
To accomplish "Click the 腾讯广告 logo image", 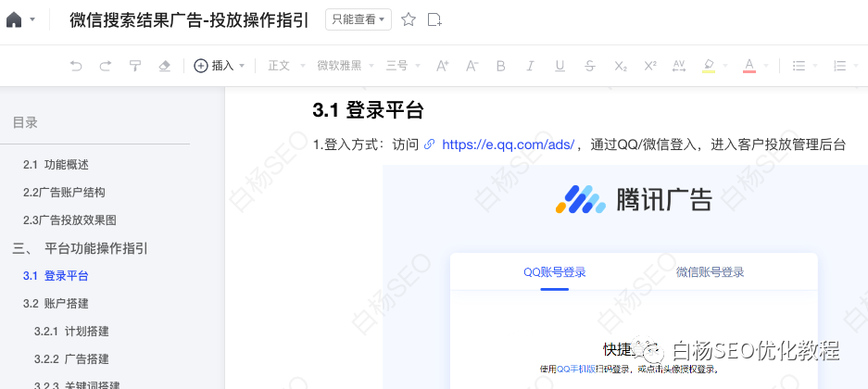I will [x=634, y=199].
